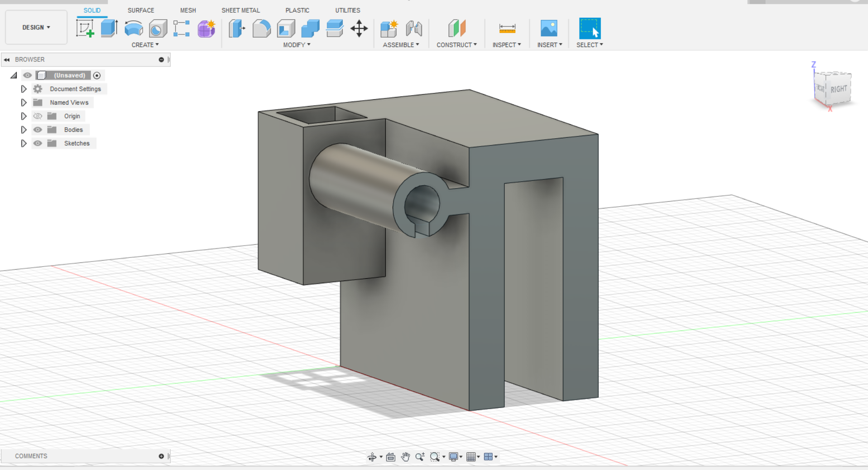
Task: Select the Revolve tool icon
Action: [x=134, y=29]
